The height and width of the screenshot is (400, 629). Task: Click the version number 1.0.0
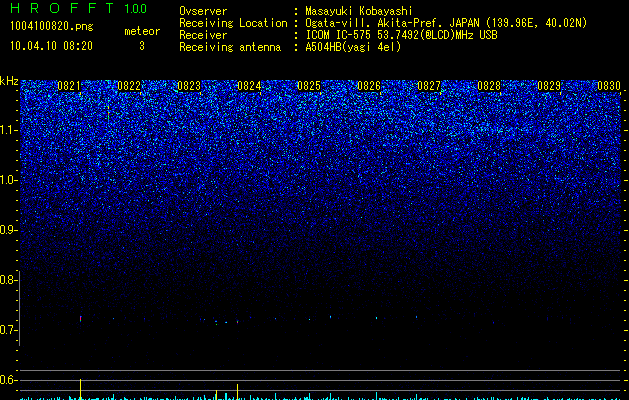135,8
